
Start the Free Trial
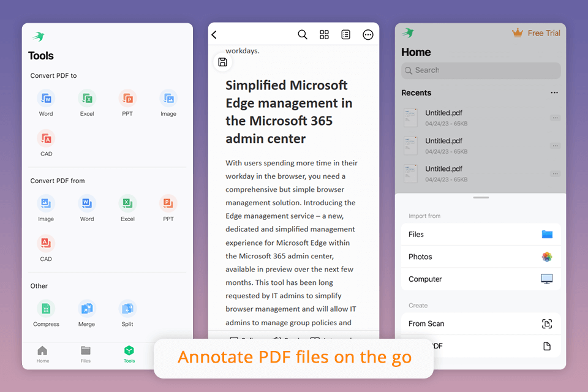pyautogui.click(x=537, y=33)
